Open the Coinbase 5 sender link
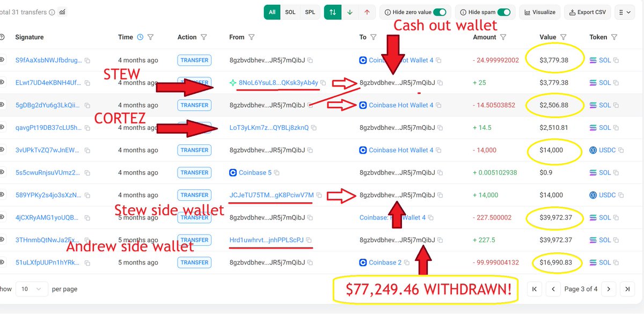Viewport: 644px width, 314px height. [254, 173]
